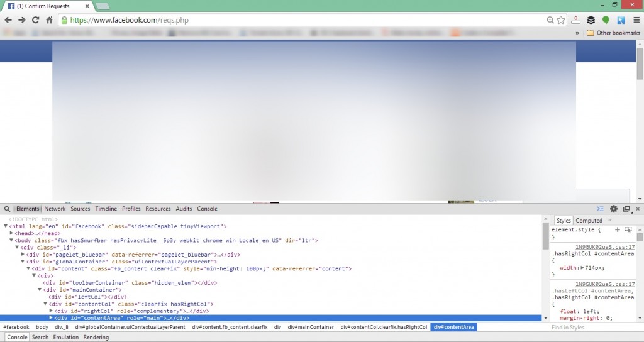Expand the head element node

[x=11, y=233]
